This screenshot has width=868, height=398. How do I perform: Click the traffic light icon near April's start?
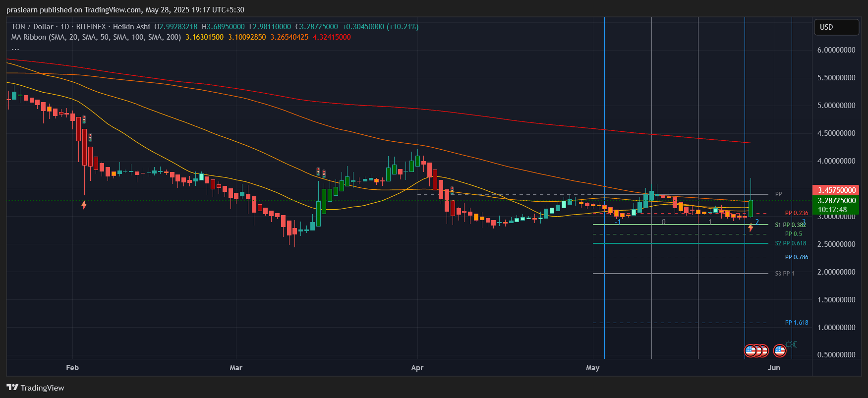[452, 191]
